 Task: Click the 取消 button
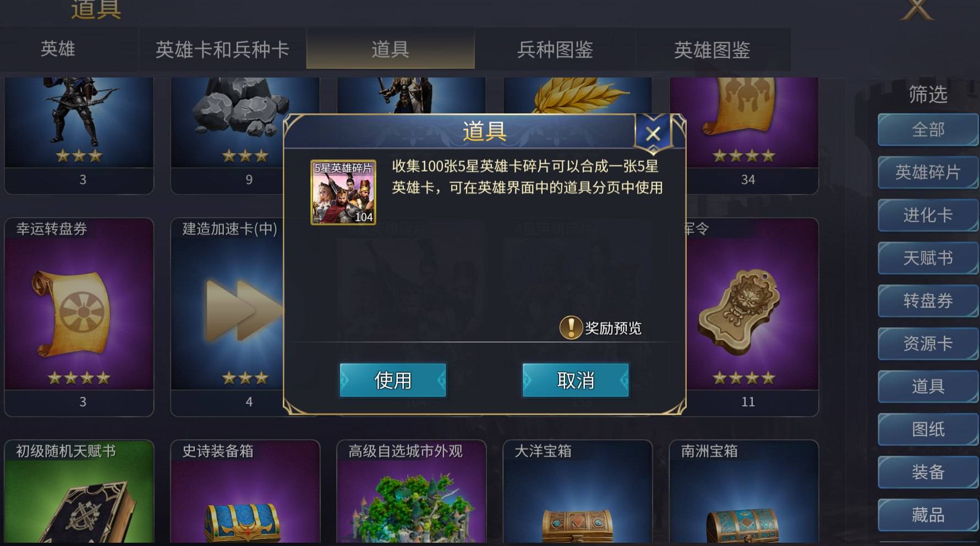pyautogui.click(x=576, y=380)
